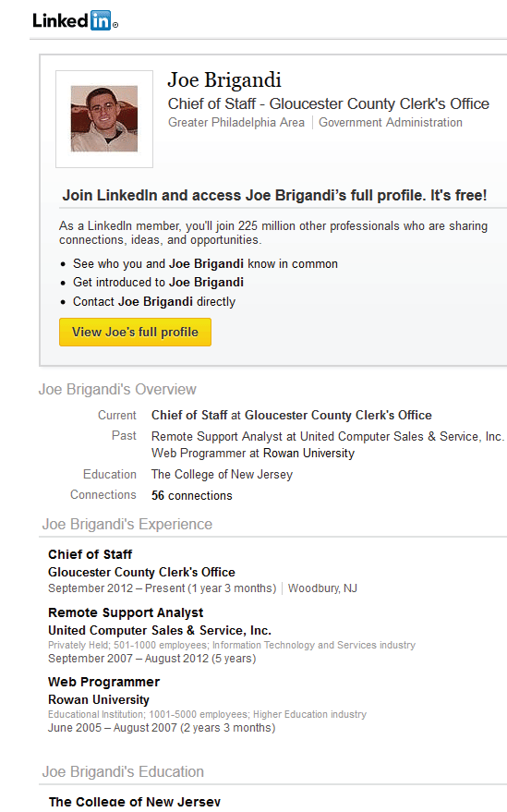
Task: Select the 56 connections text
Action: 191,495
